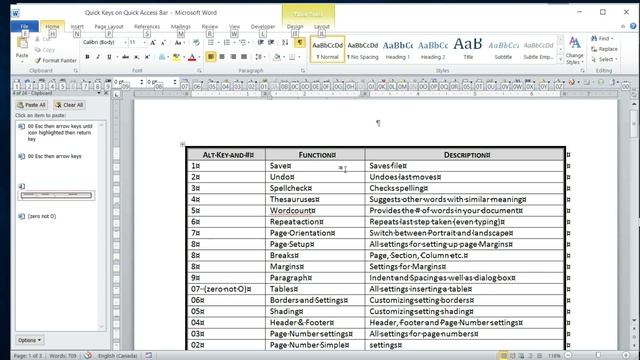Click the Borders icon
The width and height of the screenshot is (640, 360).
click(292, 57)
